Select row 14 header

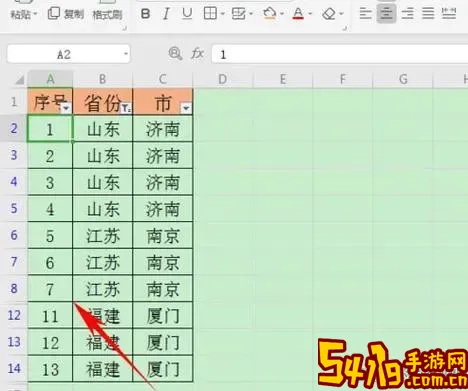click(14, 368)
